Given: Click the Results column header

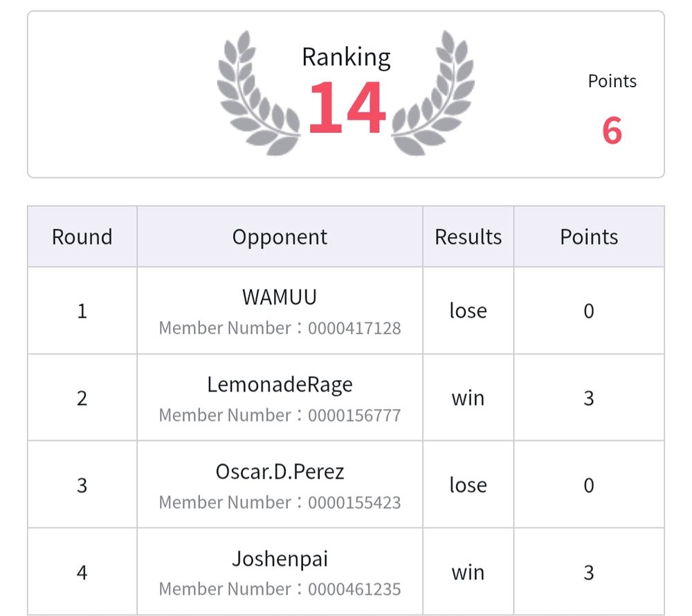Looking at the screenshot, I should tap(468, 237).
